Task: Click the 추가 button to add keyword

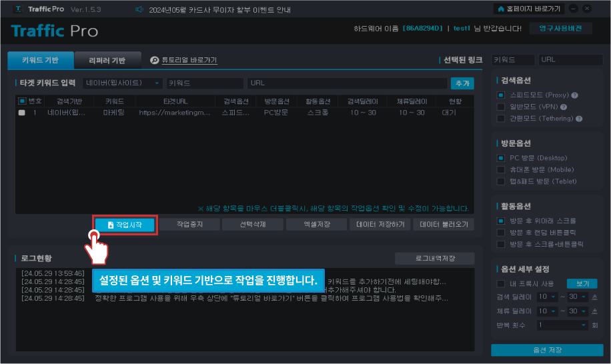Action: pos(462,83)
